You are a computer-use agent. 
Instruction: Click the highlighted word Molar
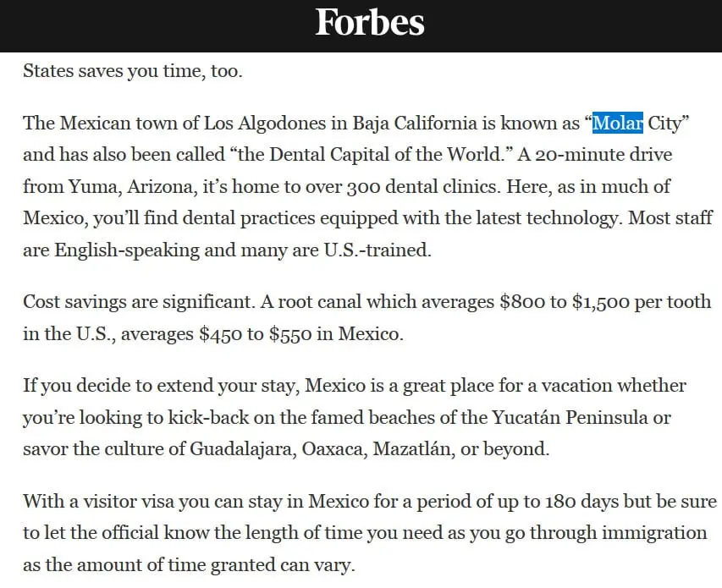click(x=618, y=123)
